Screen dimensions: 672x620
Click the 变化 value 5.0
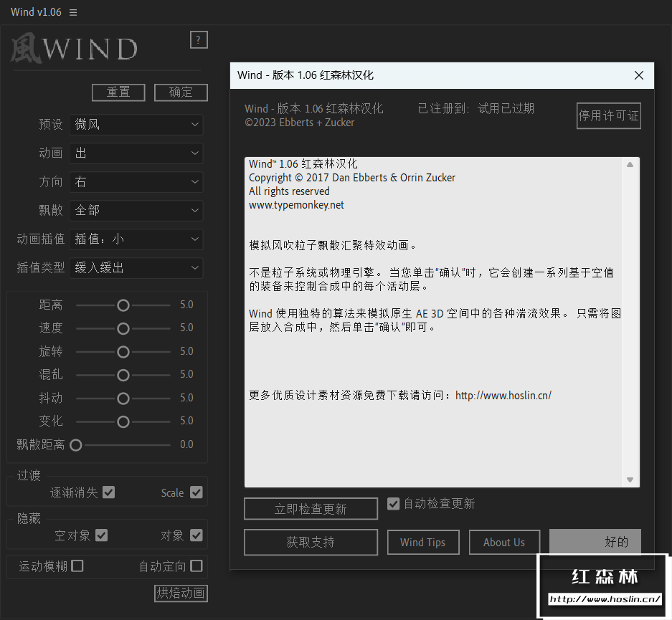(186, 421)
